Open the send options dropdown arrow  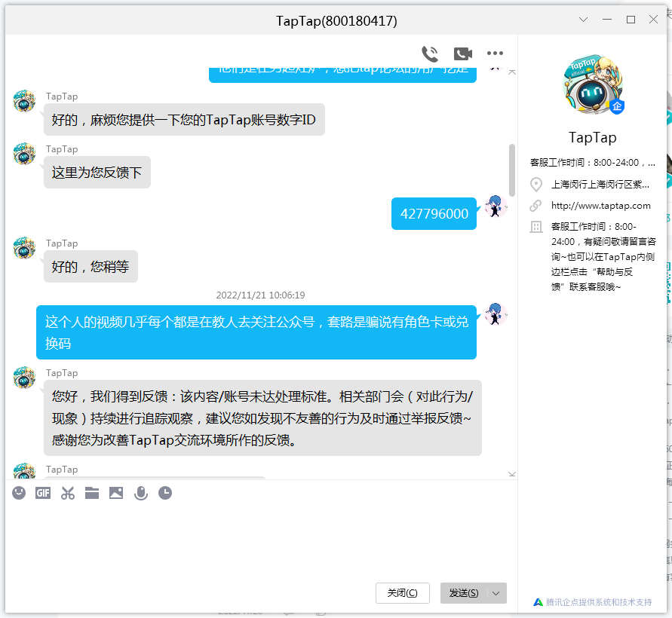pos(496,593)
